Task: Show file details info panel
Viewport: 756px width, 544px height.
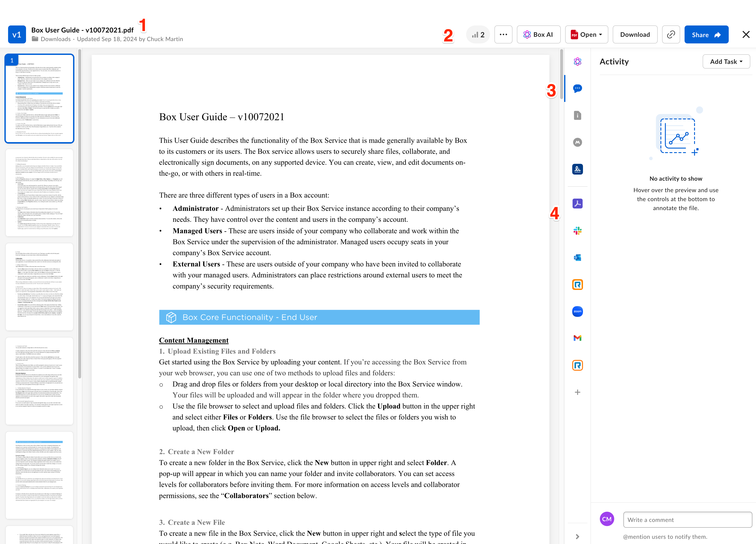Action: pyautogui.click(x=577, y=116)
